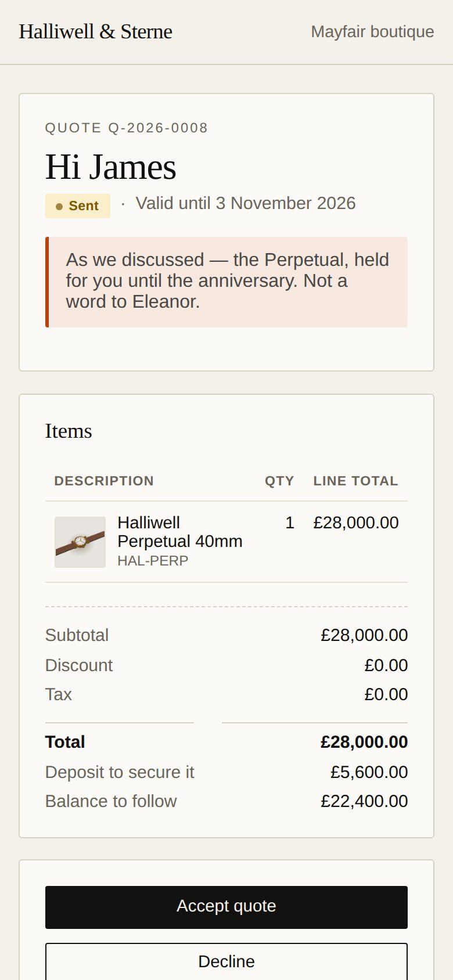Click the Balance to follow amount £22,400.00

point(364,801)
